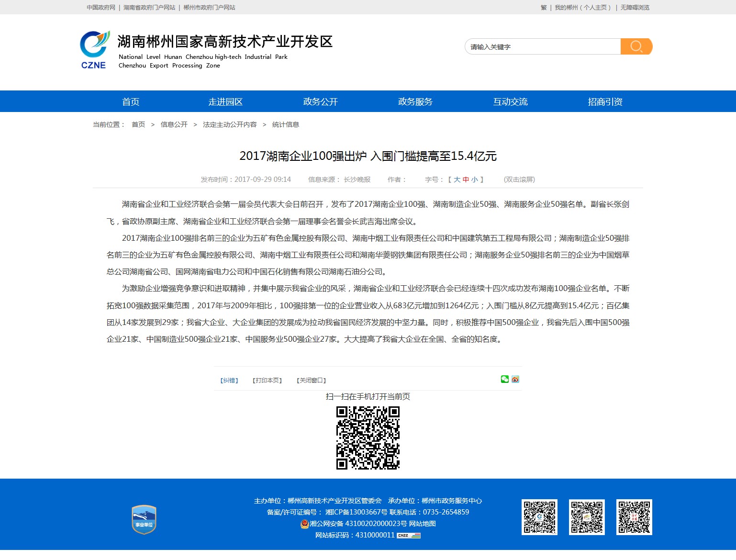
Task: Share article via the WeChat icon
Action: click(x=504, y=380)
